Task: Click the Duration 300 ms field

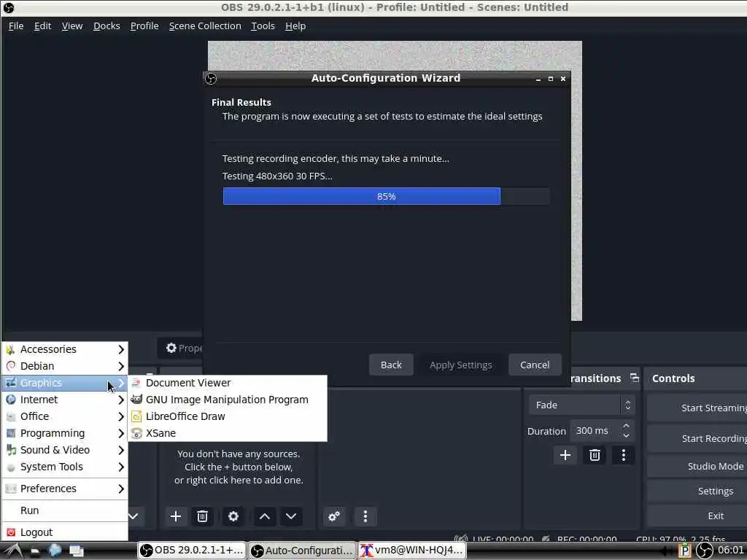Action: pos(602,430)
